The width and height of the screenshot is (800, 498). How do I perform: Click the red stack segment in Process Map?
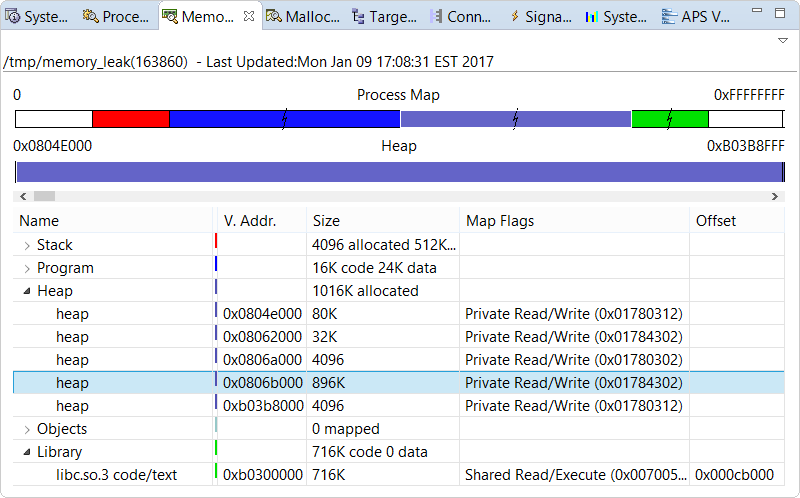pyautogui.click(x=130, y=120)
